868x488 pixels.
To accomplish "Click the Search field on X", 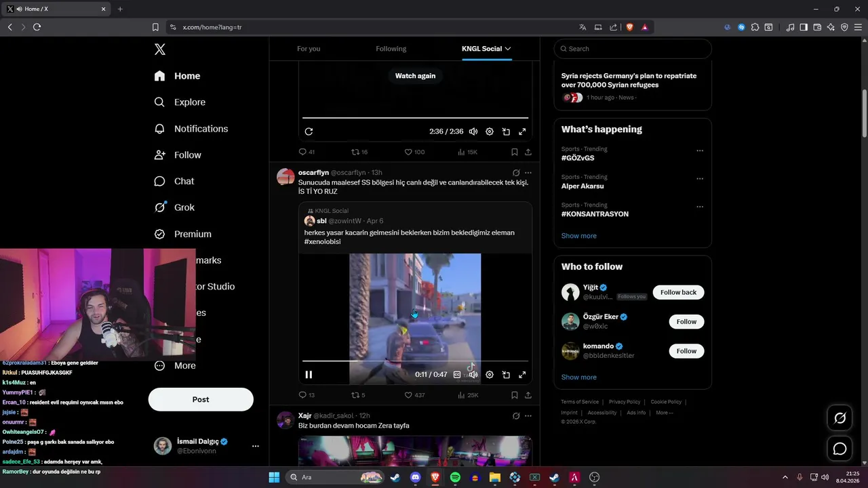I will 633,49.
